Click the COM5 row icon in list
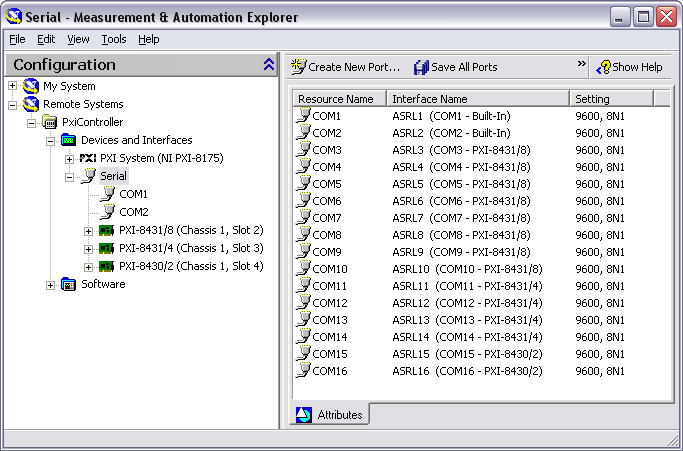Screen dimensions: 683x451 tap(303, 184)
